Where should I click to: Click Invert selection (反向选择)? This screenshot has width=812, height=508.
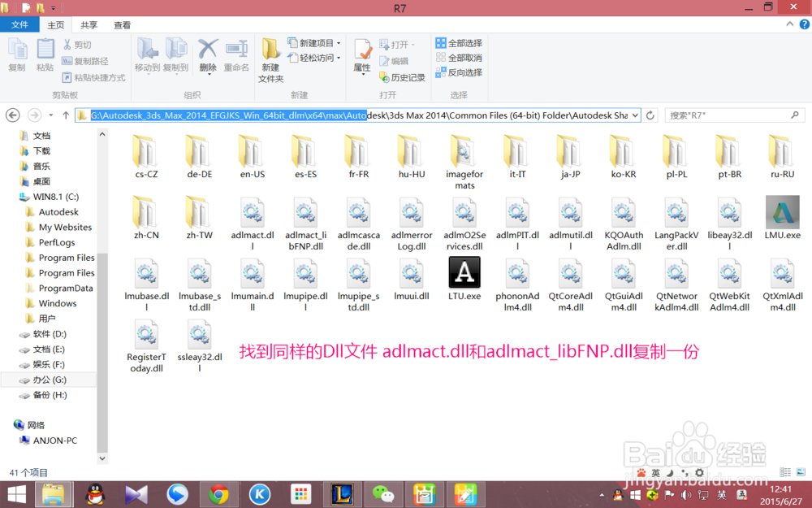tap(459, 72)
